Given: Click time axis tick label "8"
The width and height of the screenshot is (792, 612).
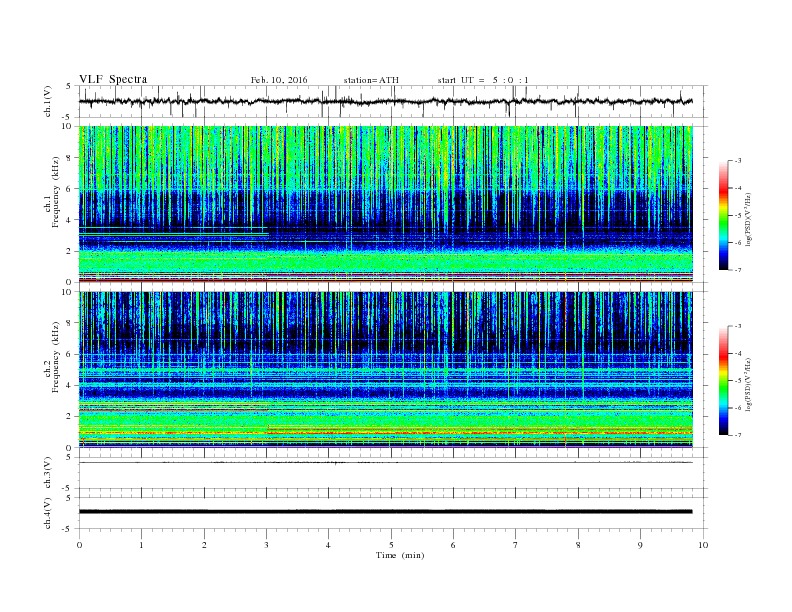Looking at the screenshot, I should [578, 545].
